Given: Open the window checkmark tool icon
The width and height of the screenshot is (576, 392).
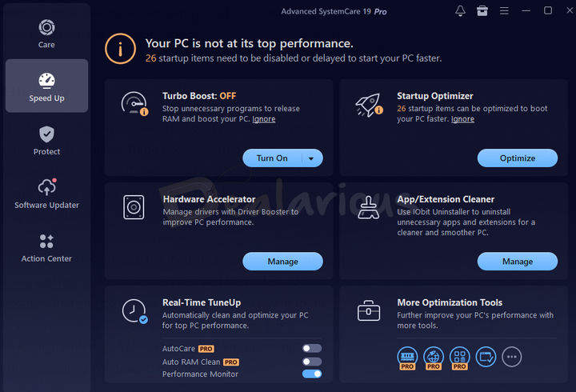Looking at the screenshot, I should [486, 357].
